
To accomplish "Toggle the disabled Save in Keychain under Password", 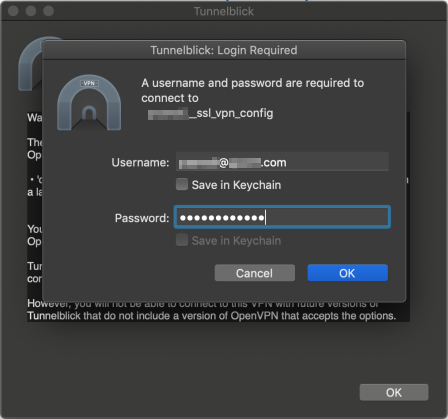I will tap(182, 240).
